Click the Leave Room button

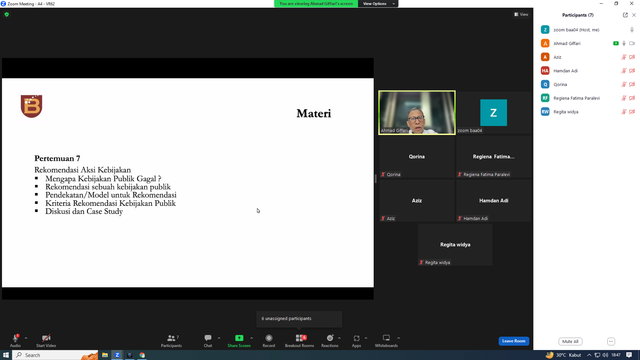coord(513,341)
